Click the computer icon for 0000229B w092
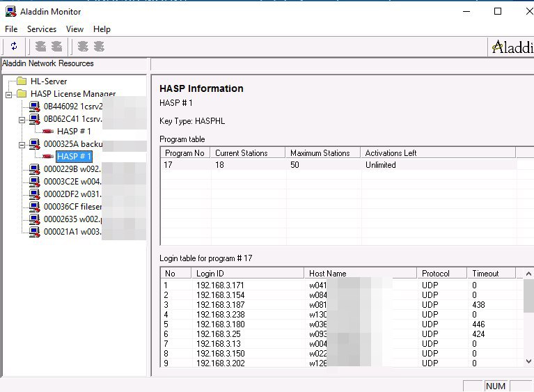This screenshot has height=392, width=534. click(x=34, y=169)
